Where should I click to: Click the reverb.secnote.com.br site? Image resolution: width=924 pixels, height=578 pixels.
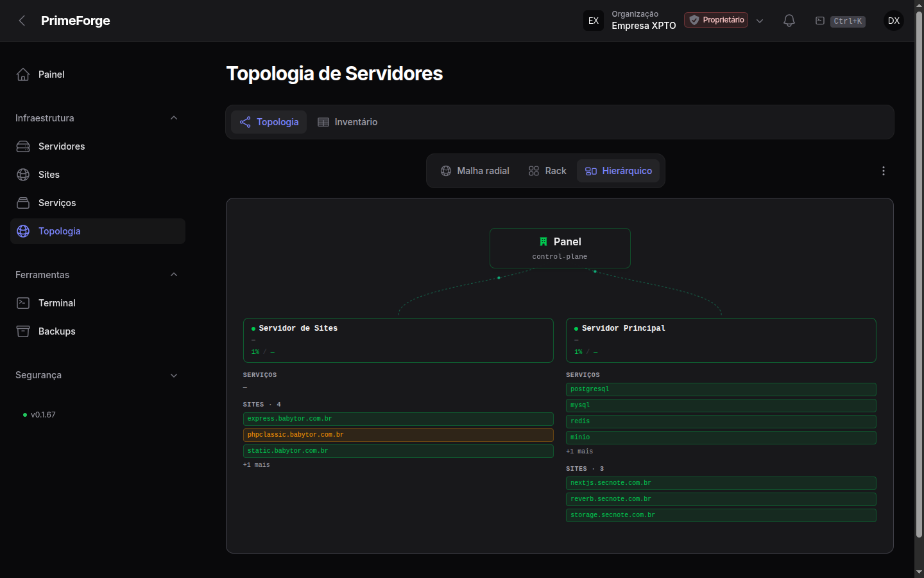click(x=721, y=499)
